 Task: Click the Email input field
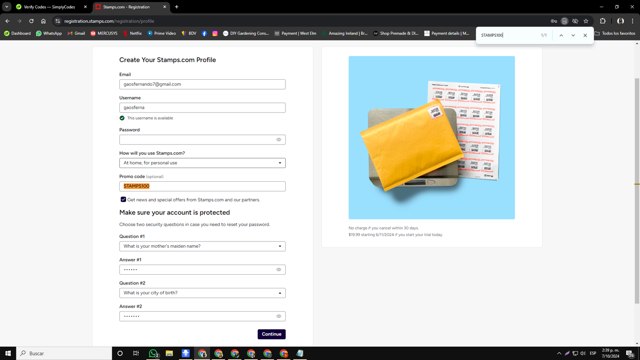click(202, 84)
